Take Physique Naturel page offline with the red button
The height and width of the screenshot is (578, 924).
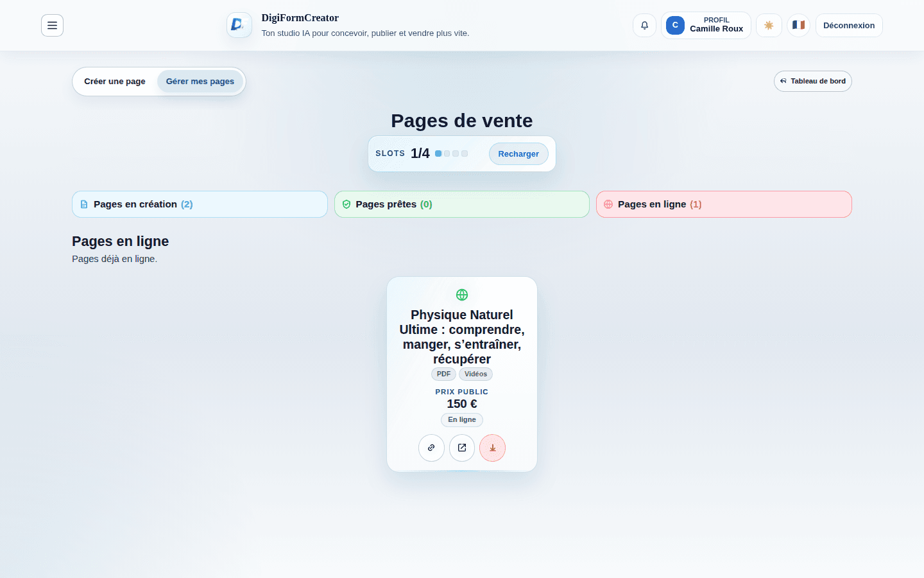click(493, 448)
